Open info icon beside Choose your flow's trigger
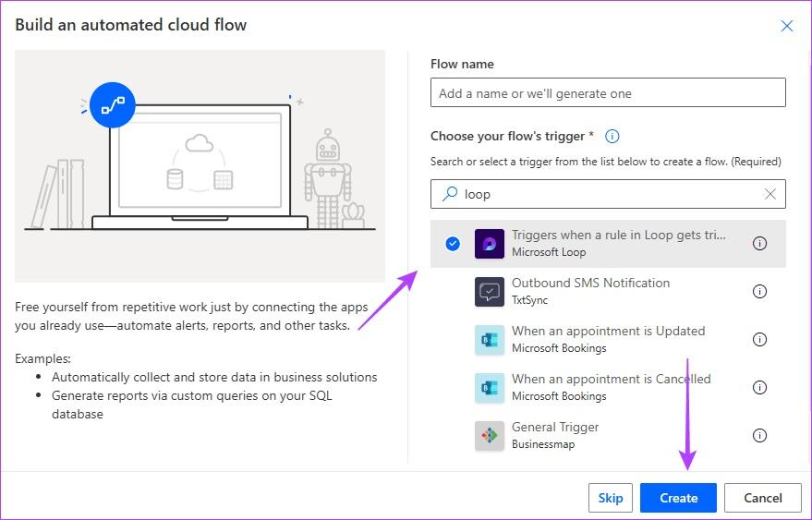This screenshot has width=812, height=520. (x=612, y=137)
